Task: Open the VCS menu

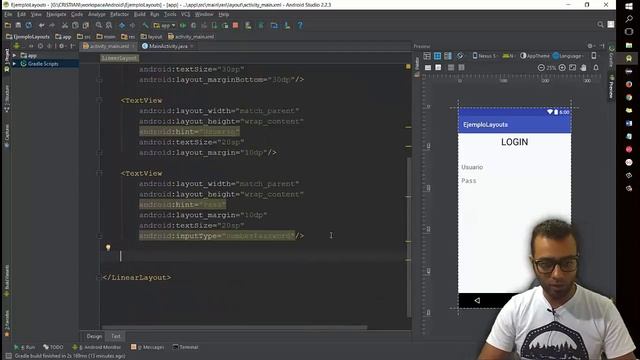Action: 185,14
